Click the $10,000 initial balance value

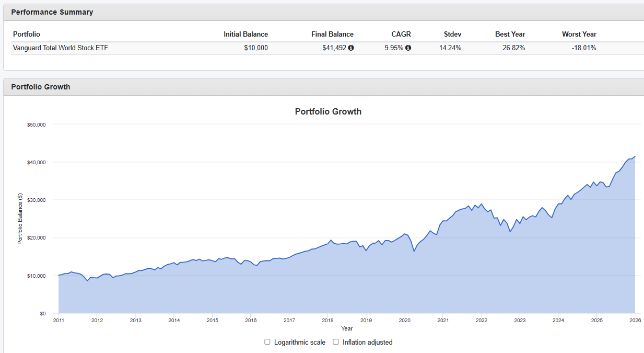[x=256, y=48]
